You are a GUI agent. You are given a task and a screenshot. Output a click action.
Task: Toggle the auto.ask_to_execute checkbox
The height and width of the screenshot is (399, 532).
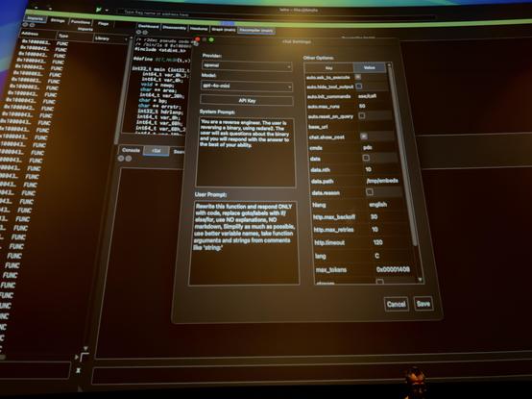[358, 77]
